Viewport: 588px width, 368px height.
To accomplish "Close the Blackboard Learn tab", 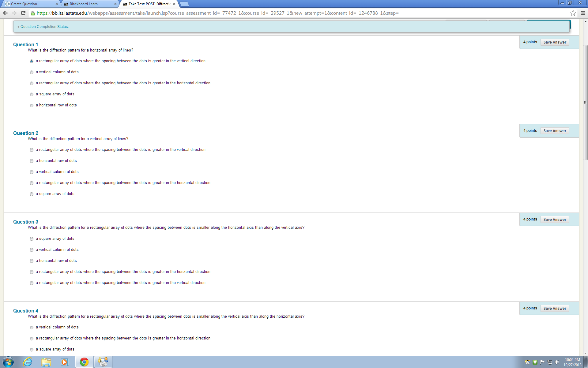I will click(x=115, y=4).
